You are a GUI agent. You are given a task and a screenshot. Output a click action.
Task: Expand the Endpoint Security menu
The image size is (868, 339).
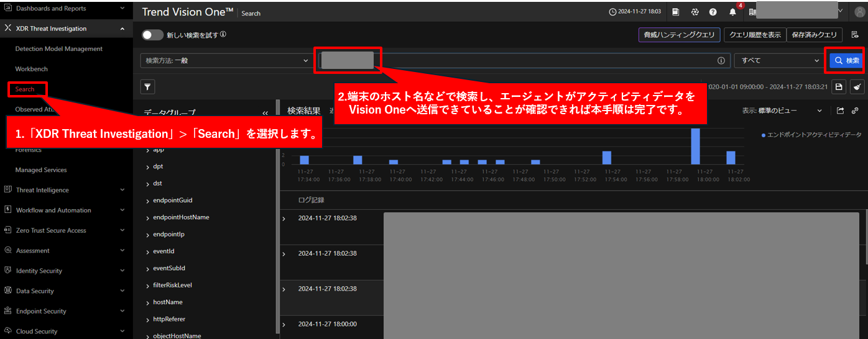122,311
